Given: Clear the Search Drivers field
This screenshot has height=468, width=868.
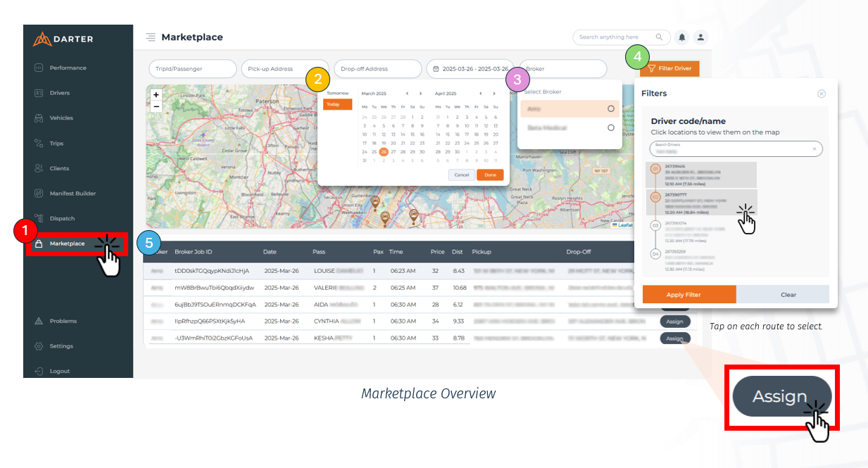Looking at the screenshot, I should (814, 148).
